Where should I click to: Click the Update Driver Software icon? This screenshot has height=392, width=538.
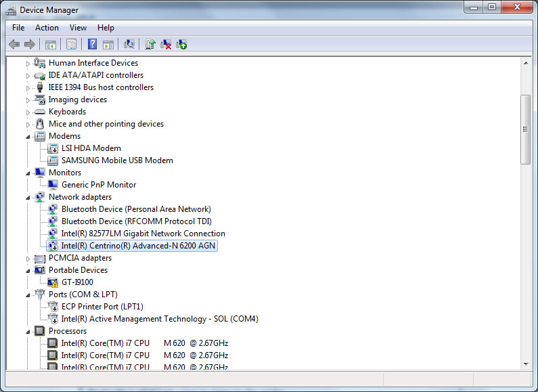(150, 44)
